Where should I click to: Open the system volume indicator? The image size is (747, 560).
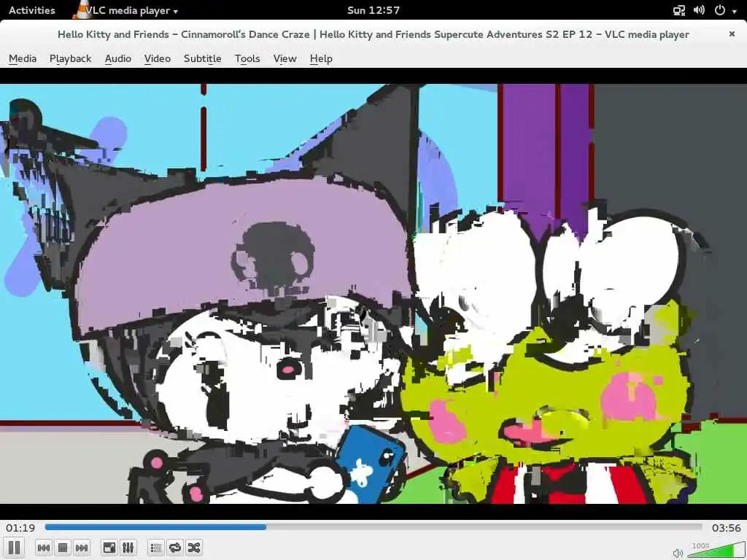[x=700, y=10]
